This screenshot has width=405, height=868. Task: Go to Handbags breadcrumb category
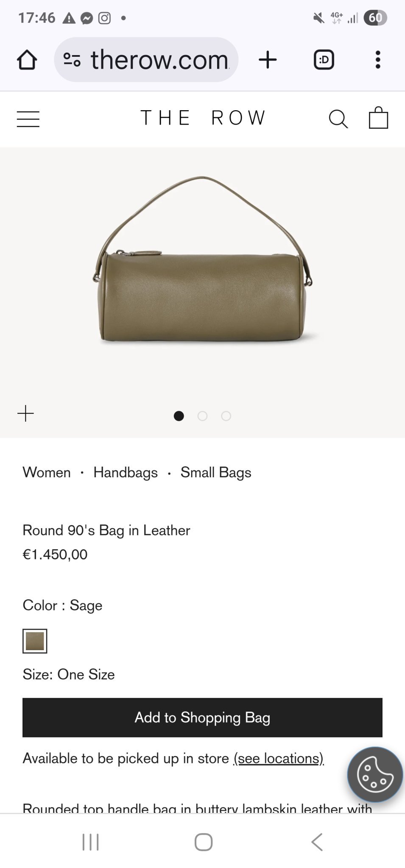pyautogui.click(x=126, y=472)
